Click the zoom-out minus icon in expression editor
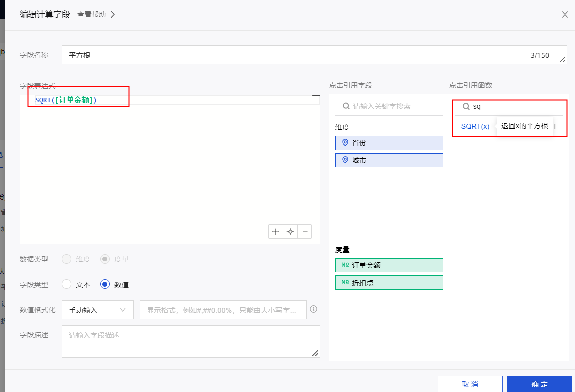Image resolution: width=575 pixels, height=392 pixels. click(304, 232)
